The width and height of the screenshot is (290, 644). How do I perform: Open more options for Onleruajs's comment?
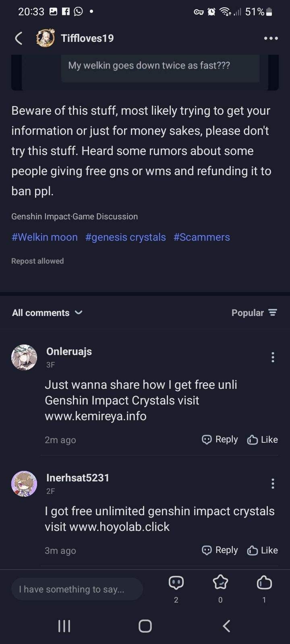273,357
